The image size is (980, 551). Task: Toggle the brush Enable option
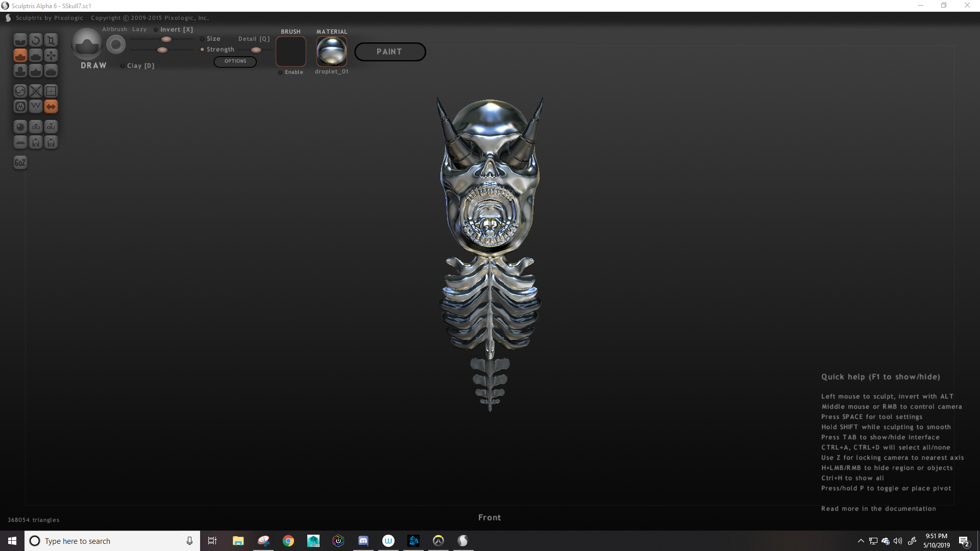pos(291,72)
